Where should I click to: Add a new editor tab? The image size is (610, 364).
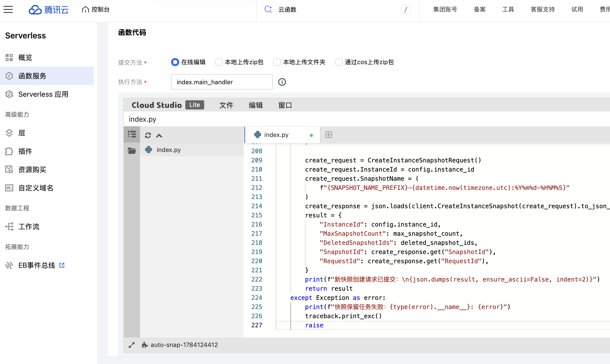click(x=329, y=135)
